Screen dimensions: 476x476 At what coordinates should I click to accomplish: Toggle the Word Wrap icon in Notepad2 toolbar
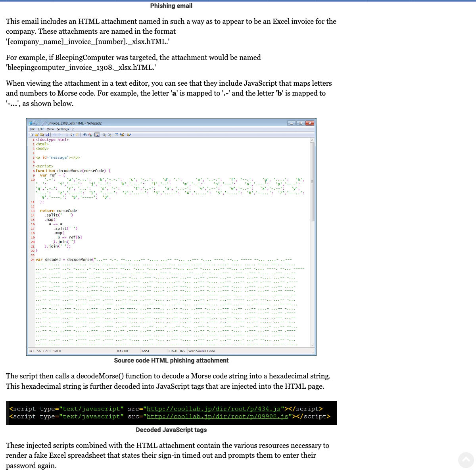[x=97, y=134]
